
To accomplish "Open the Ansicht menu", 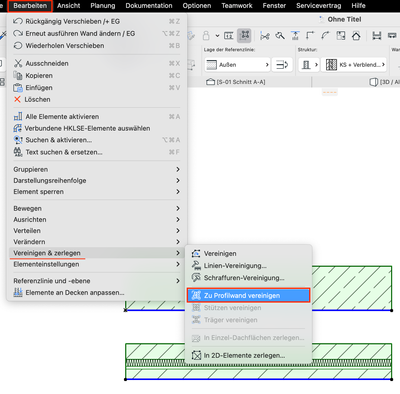I will pos(69,6).
